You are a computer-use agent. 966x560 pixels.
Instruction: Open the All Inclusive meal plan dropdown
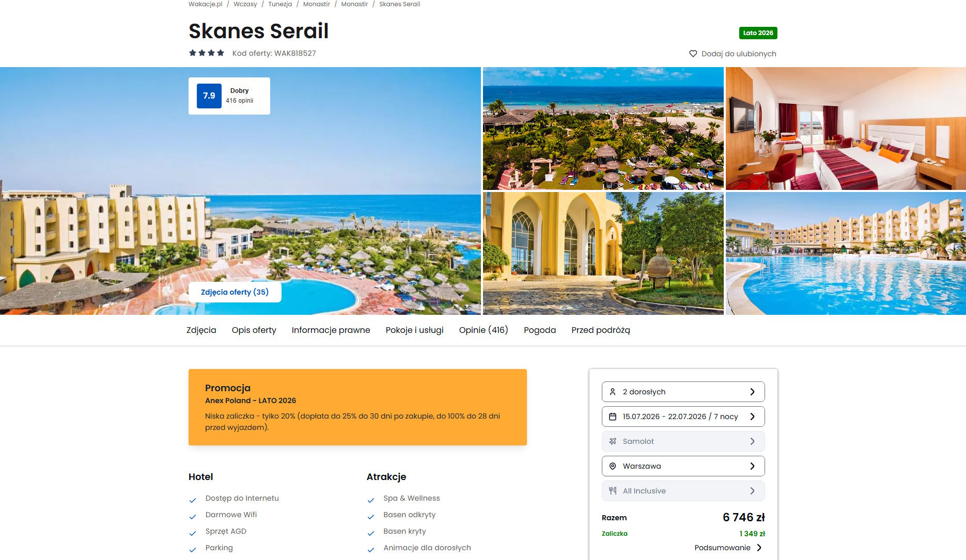[x=683, y=491]
